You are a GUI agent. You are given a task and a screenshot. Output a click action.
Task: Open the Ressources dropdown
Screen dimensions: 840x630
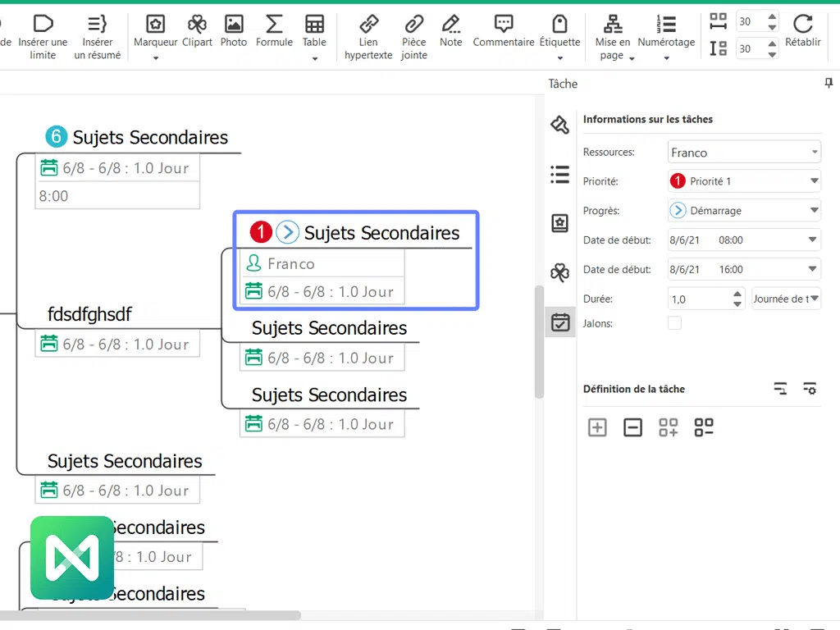[x=814, y=153]
